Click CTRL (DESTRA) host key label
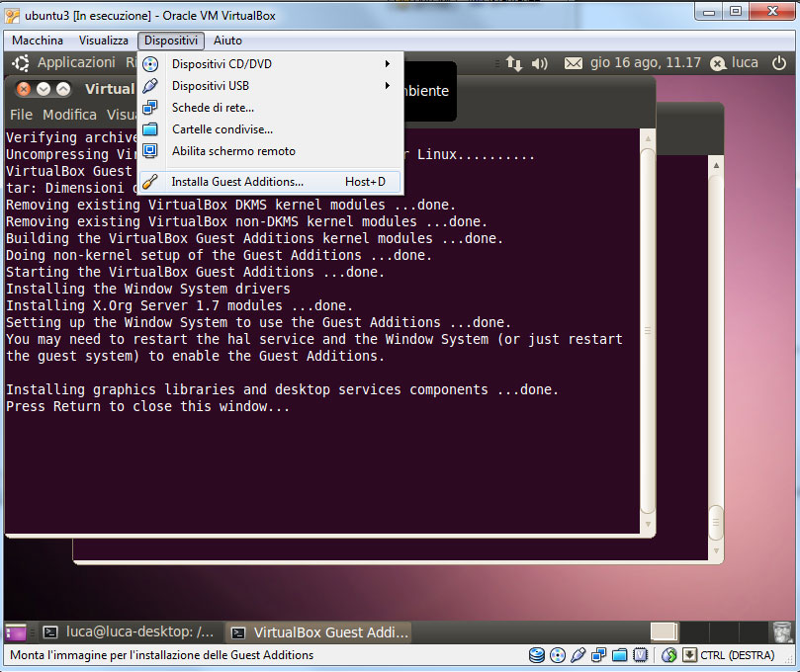 [738, 655]
